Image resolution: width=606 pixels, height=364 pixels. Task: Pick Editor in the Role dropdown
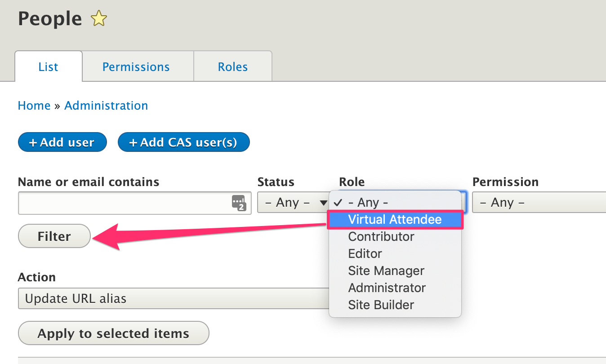coord(365,254)
